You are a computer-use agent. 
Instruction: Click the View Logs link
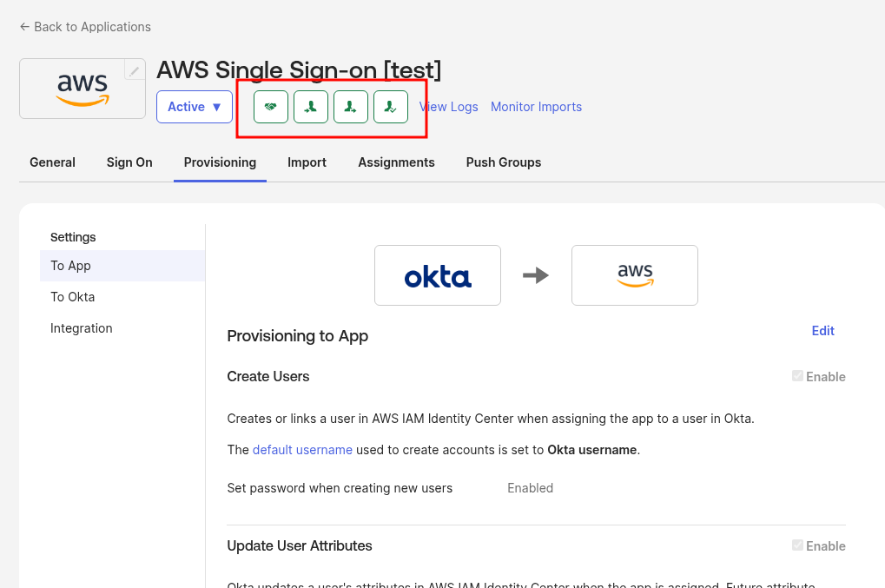click(x=450, y=107)
